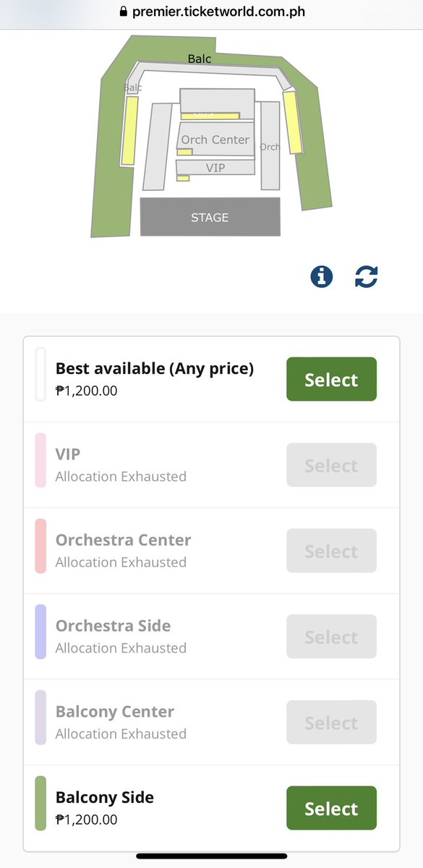Click the disabled Orchestra Side Select button

pyautogui.click(x=331, y=637)
